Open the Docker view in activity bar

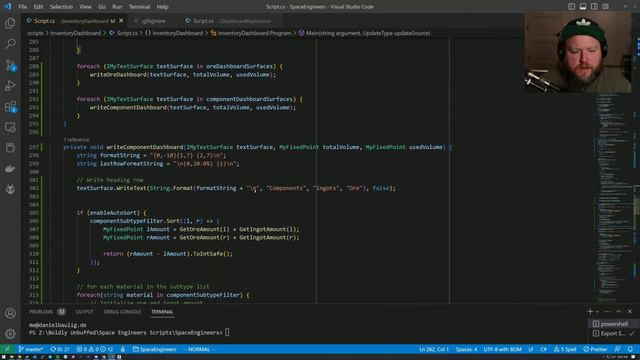(10, 169)
